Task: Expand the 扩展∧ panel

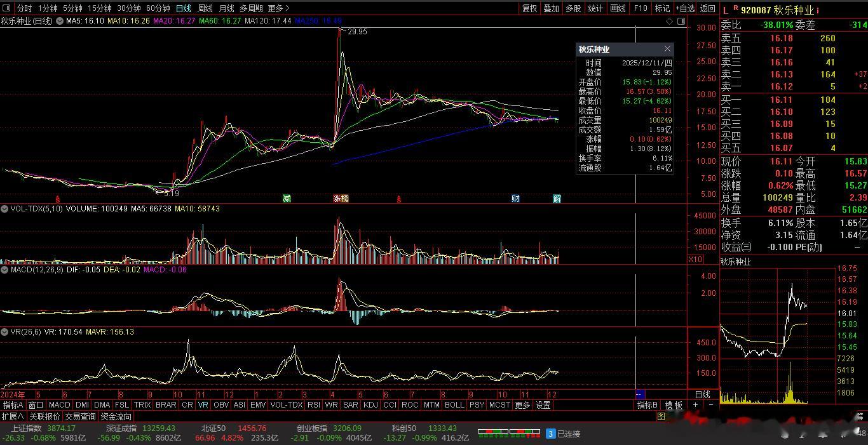Action: (13, 416)
